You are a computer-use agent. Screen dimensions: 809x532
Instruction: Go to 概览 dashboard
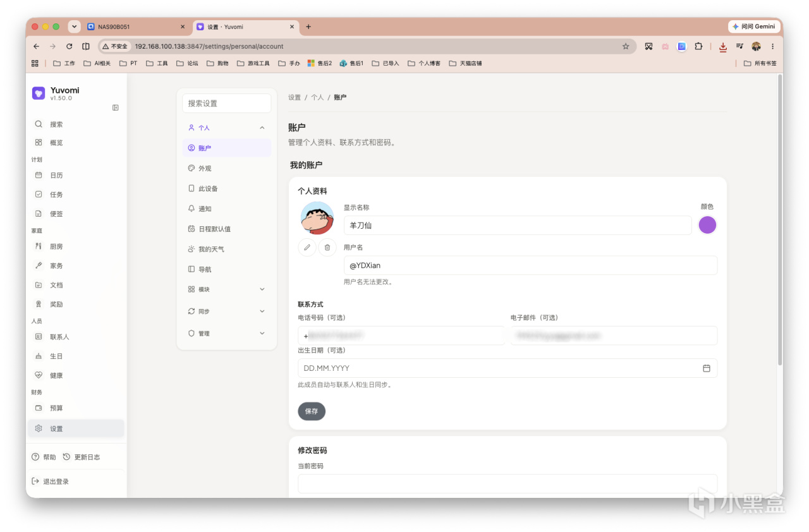[x=76, y=143]
